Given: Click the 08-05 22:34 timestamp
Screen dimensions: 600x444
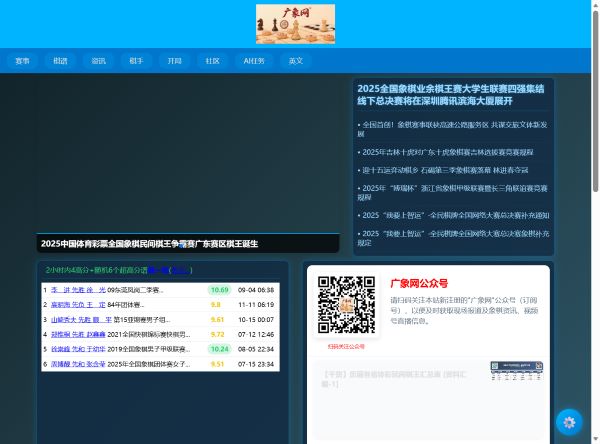Looking at the screenshot, I should coord(256,349).
